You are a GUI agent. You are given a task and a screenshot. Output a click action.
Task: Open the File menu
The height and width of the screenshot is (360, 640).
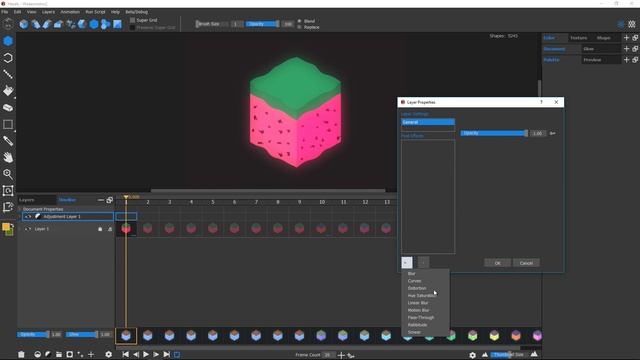4,12
